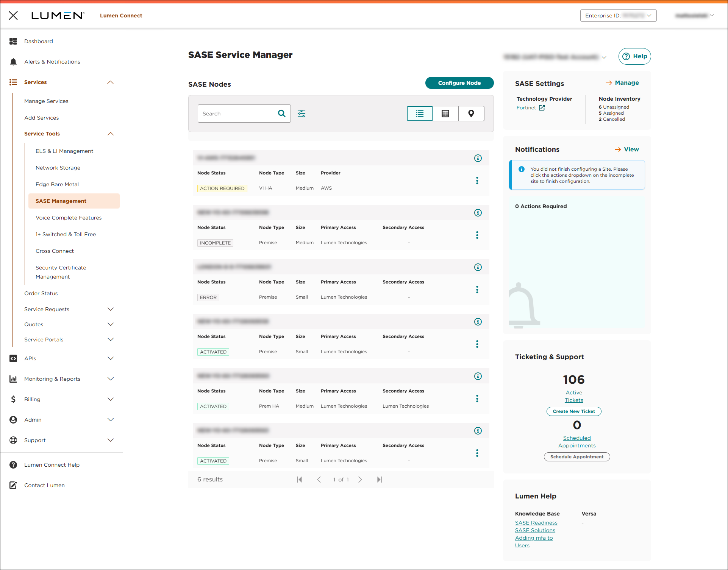728x570 pixels.
Task: Expand Quotes submenu
Action: pos(111,324)
